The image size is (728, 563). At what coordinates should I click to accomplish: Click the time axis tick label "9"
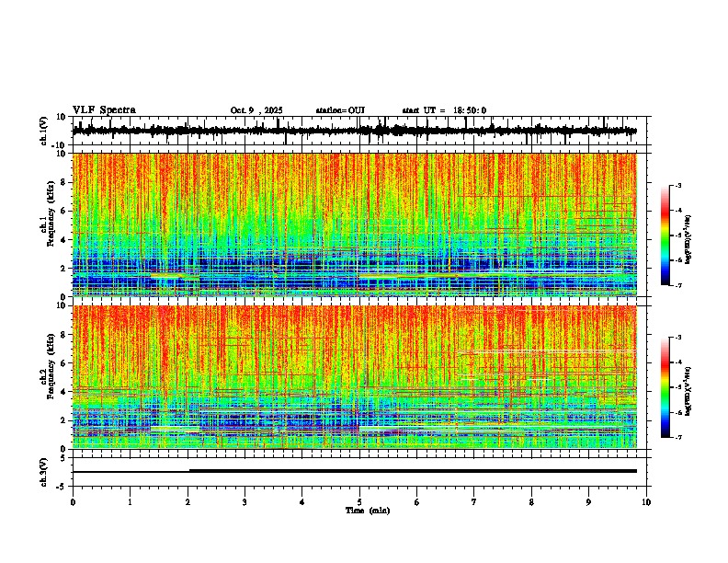point(588,502)
